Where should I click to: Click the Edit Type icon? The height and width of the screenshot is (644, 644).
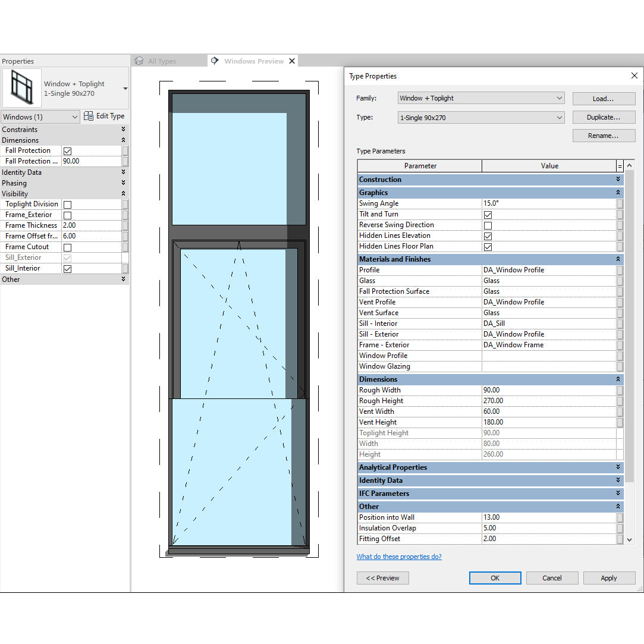(x=89, y=117)
